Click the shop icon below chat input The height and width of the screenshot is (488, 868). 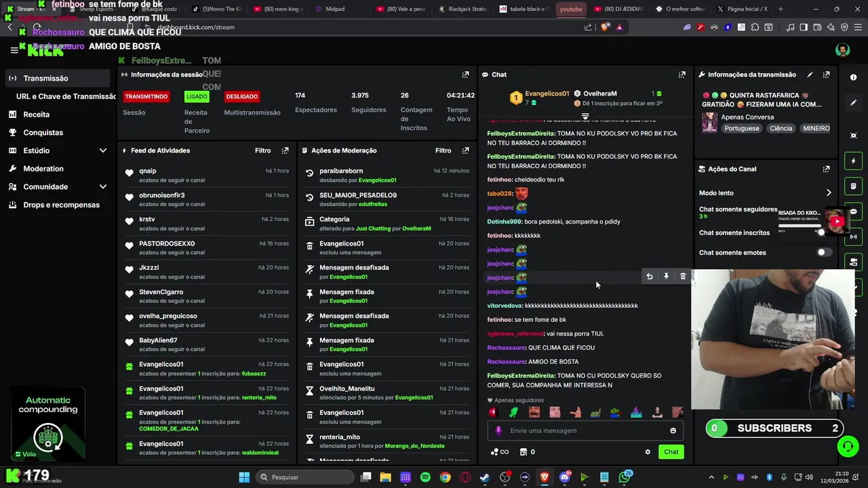(x=524, y=452)
